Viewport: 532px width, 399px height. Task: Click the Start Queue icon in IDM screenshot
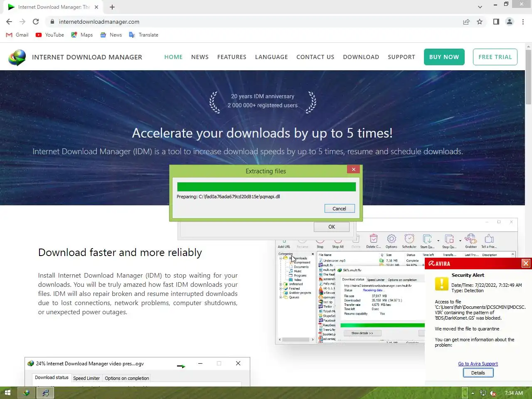pos(427,239)
